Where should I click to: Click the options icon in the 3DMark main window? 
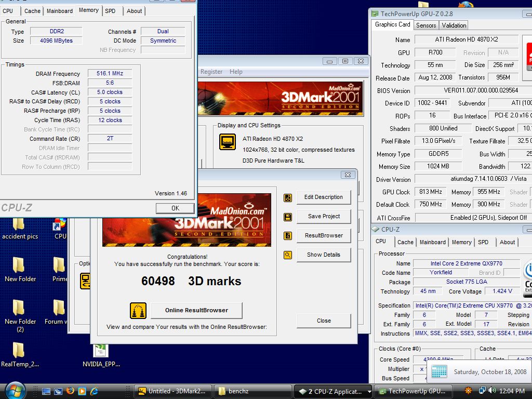click(85, 281)
